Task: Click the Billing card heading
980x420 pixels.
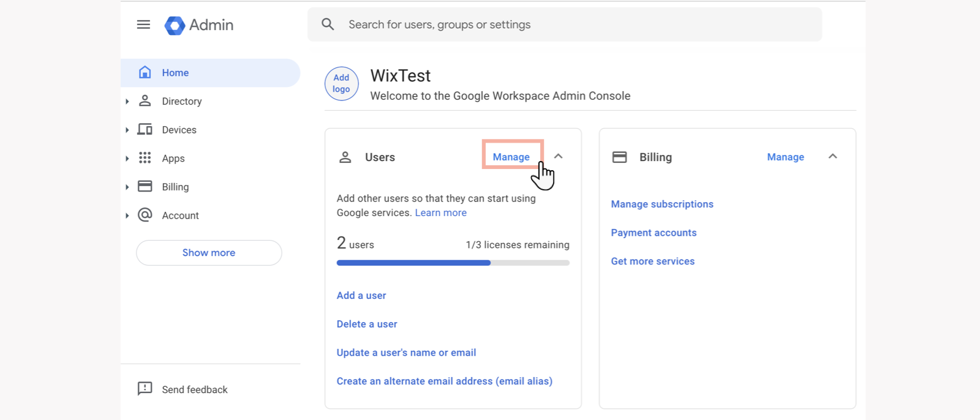Action: 655,157
